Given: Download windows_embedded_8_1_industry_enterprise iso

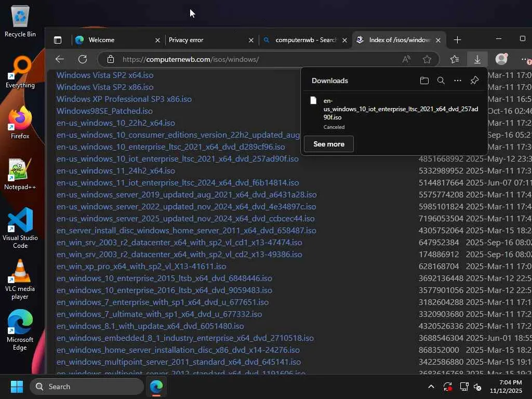Looking at the screenshot, I should [x=185, y=338].
